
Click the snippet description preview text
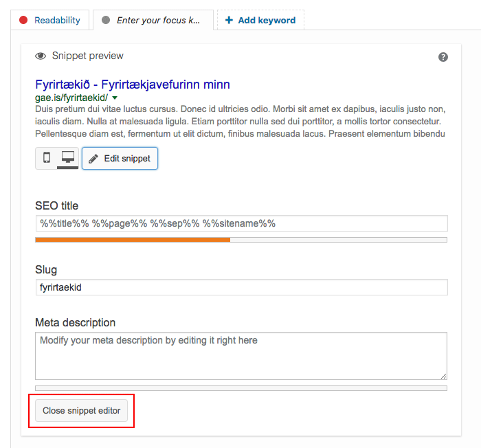(241, 121)
